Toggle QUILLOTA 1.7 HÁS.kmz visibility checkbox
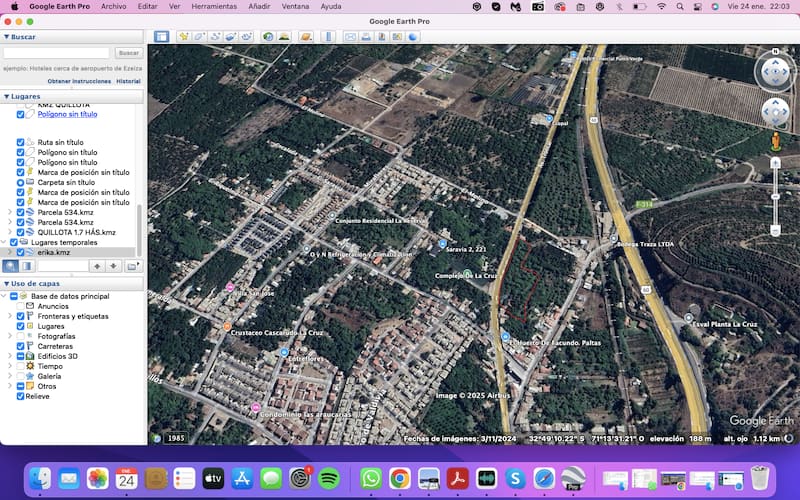Image resolution: width=800 pixels, height=500 pixels. click(x=20, y=232)
